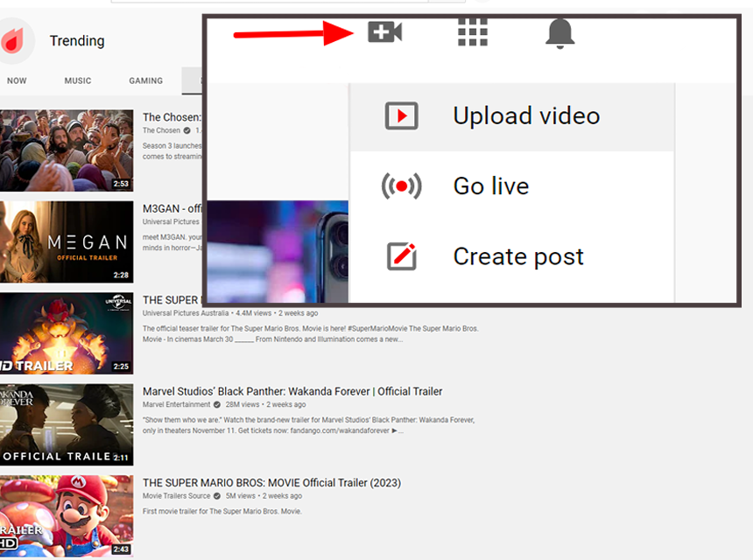Click the Trending flame icon
Image resolution: width=753 pixels, height=560 pixels.
point(13,41)
